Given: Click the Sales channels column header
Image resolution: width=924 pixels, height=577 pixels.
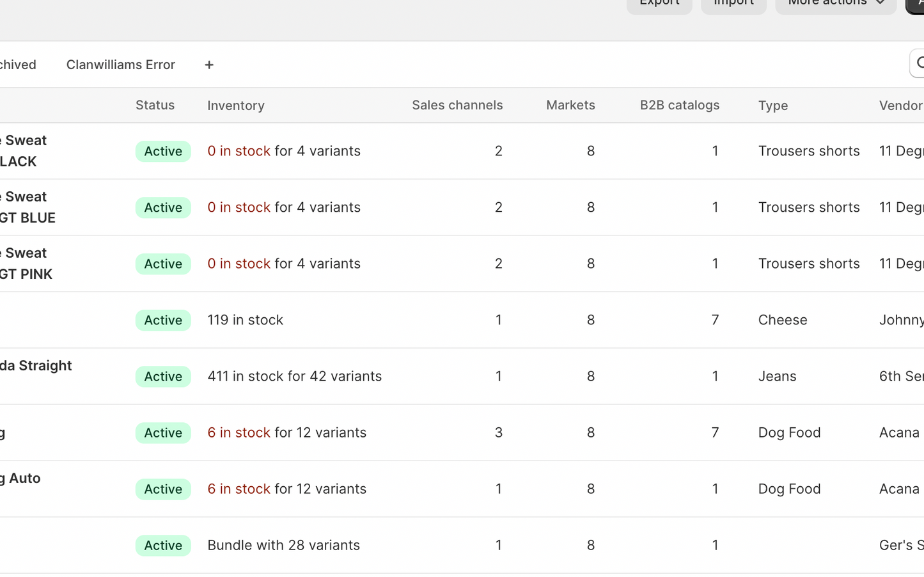Looking at the screenshot, I should [x=457, y=105].
